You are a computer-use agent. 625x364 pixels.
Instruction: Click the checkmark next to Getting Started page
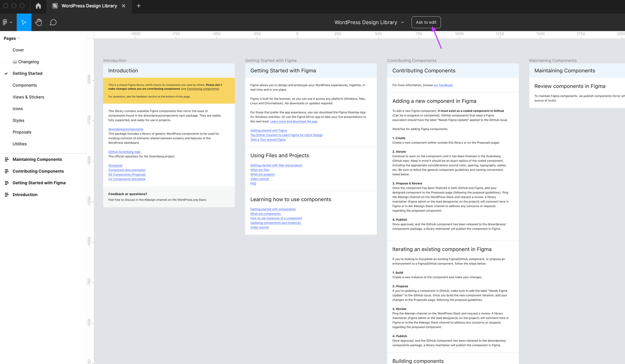[5, 73]
